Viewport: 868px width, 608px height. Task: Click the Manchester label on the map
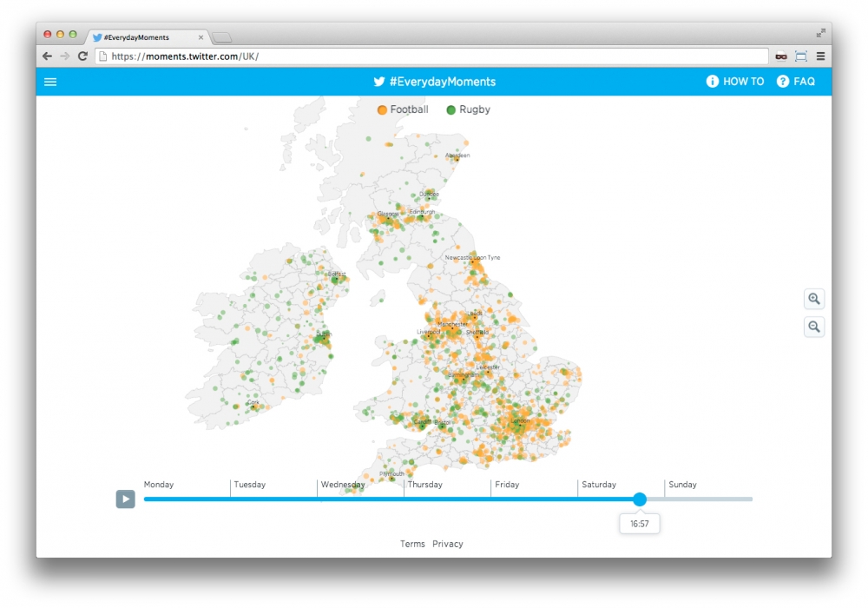tap(452, 325)
